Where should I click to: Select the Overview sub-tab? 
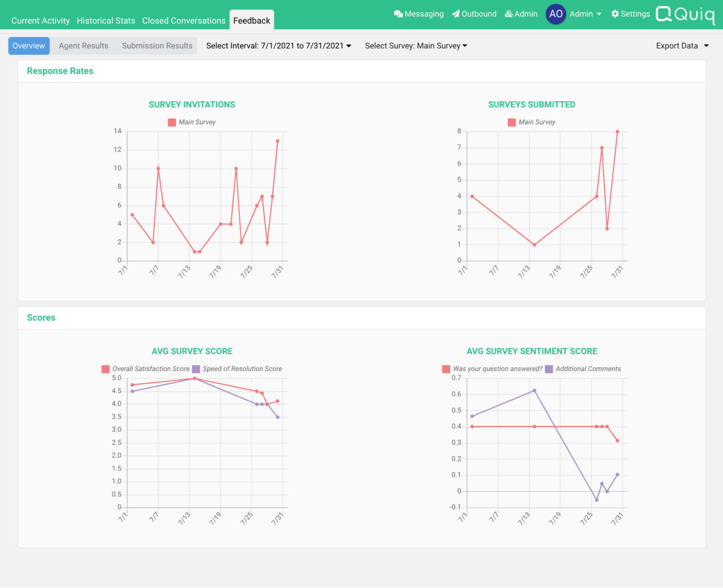29,46
